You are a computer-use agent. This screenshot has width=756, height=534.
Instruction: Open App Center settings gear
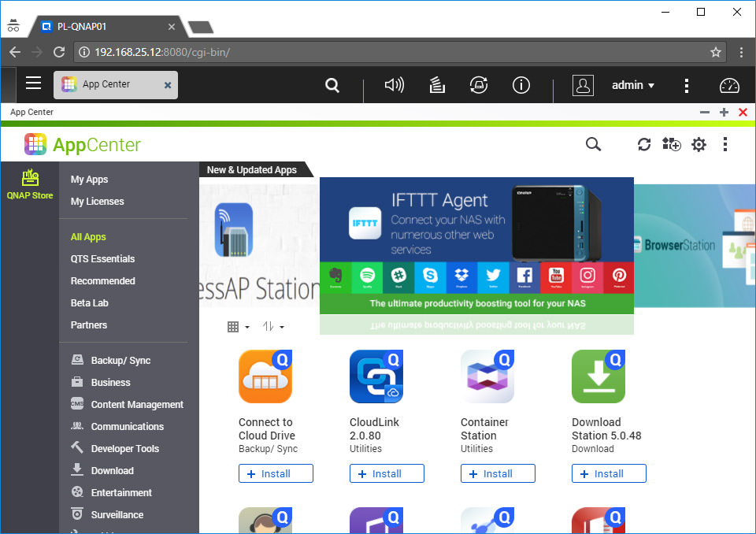699,144
